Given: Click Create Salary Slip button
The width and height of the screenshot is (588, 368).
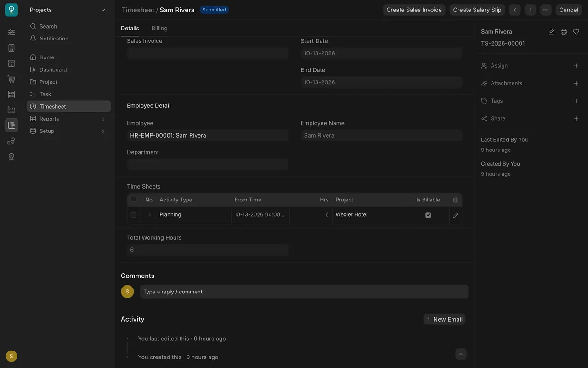Looking at the screenshot, I should click(x=477, y=10).
